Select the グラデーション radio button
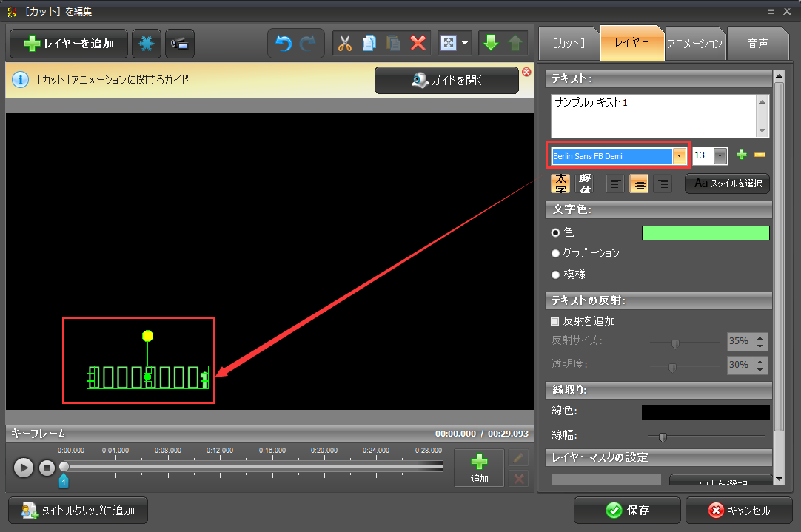The width and height of the screenshot is (801, 532). click(555, 253)
